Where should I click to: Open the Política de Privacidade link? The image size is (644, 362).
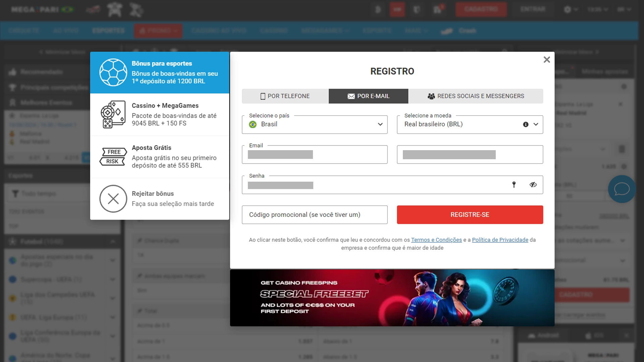[x=500, y=240]
